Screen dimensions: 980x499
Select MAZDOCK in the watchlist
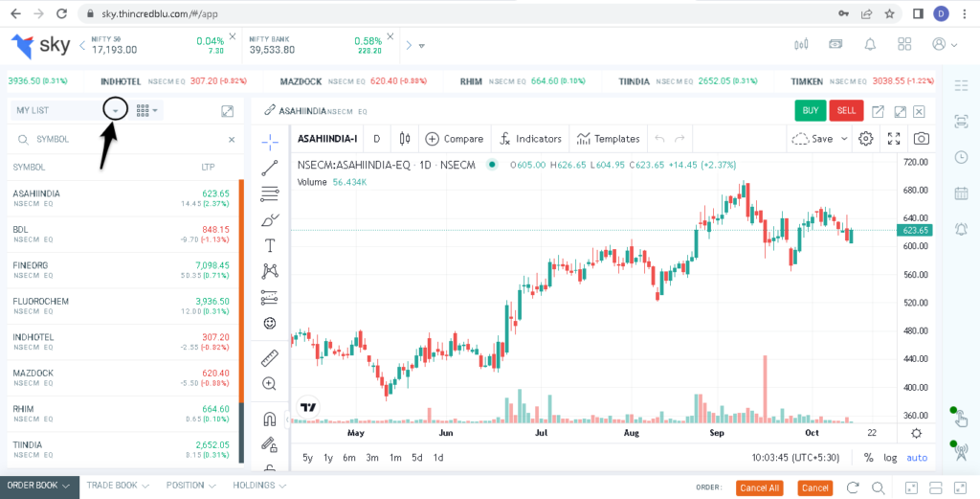122,377
